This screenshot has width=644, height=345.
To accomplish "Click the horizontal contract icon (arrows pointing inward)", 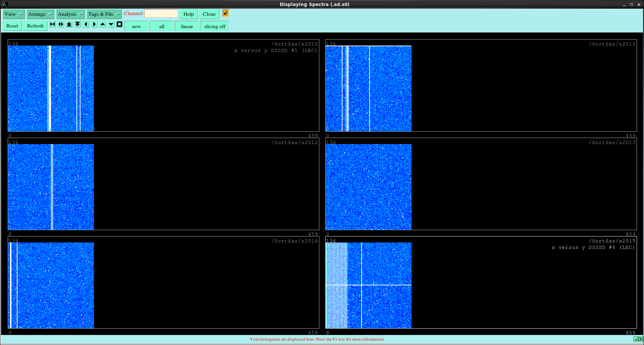I will [x=52, y=24].
